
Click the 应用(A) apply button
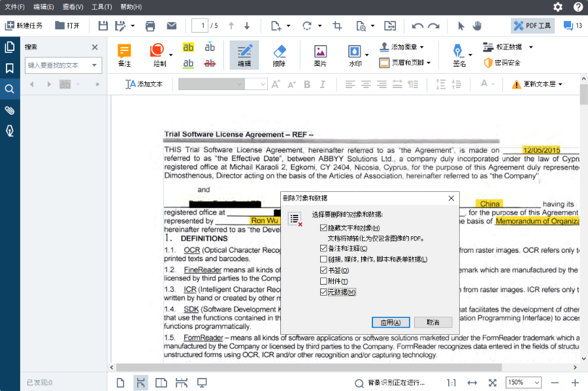pos(391,322)
